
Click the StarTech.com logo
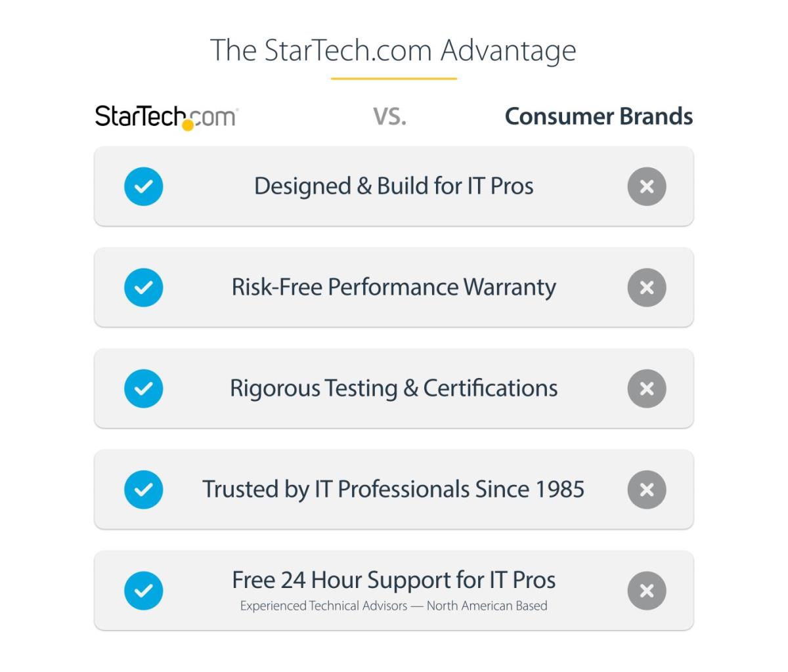pyautogui.click(x=166, y=117)
